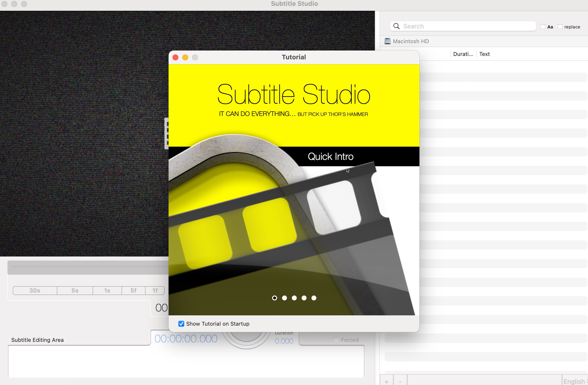The image size is (588, 385).
Task: Go to first tutorial page dot
Action: coord(274,298)
